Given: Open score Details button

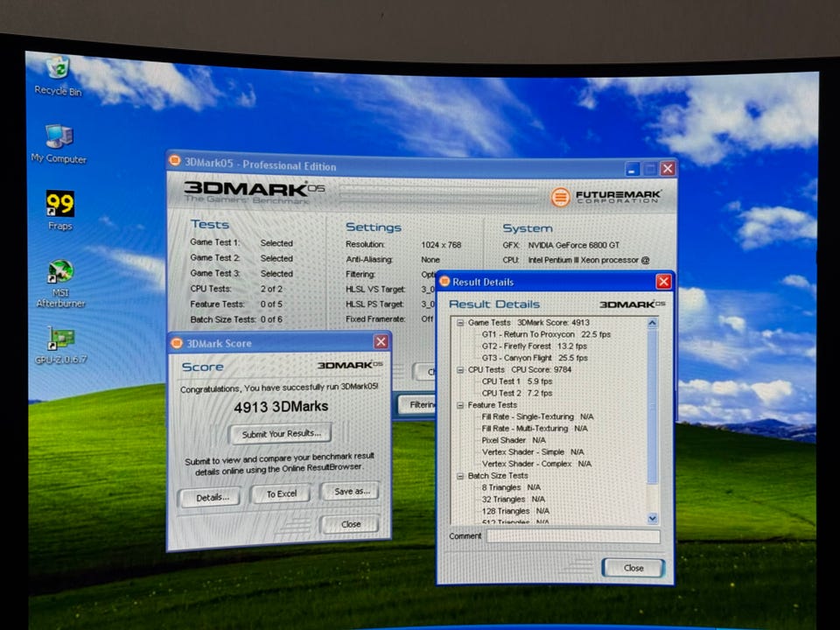Looking at the screenshot, I should [x=211, y=498].
